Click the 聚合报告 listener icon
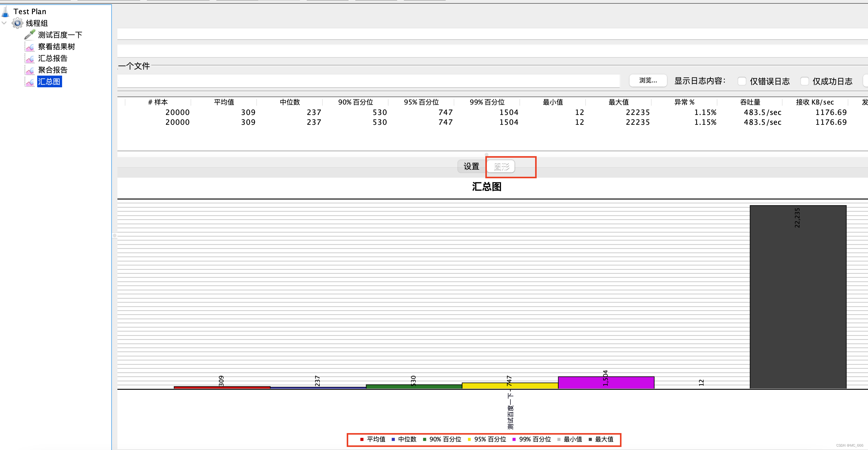This screenshot has width=868, height=450. (30, 70)
